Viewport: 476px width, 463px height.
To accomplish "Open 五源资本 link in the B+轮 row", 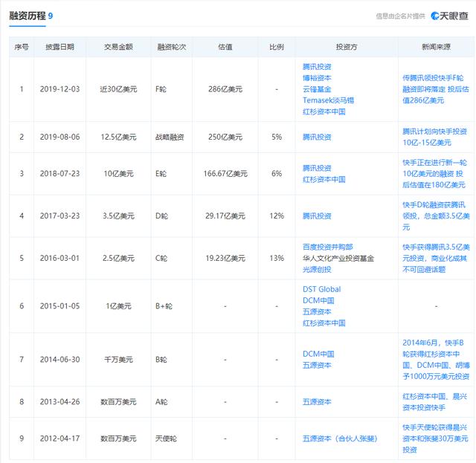I will tap(317, 311).
